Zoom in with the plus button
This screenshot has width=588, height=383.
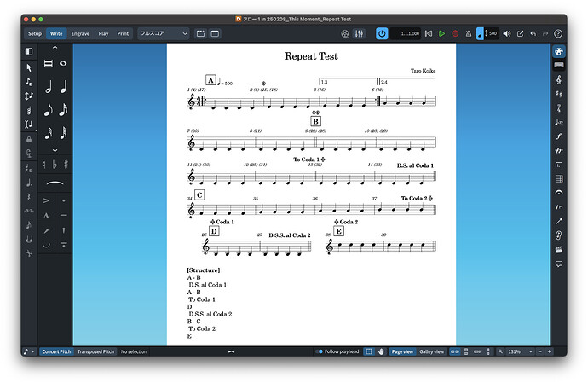click(549, 351)
